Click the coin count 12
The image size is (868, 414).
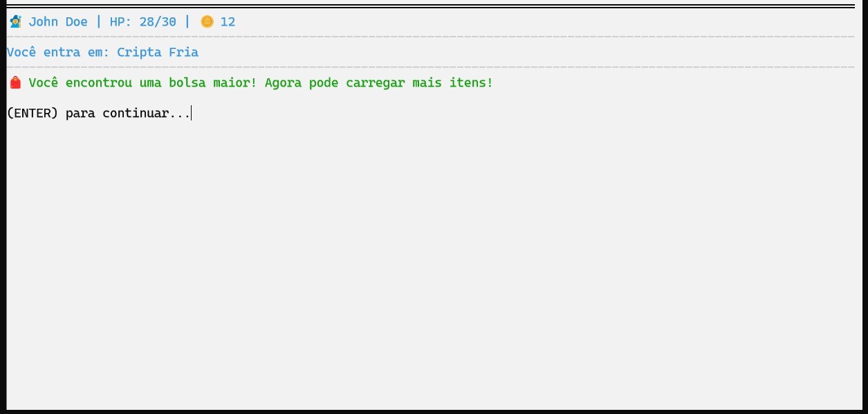[228, 22]
